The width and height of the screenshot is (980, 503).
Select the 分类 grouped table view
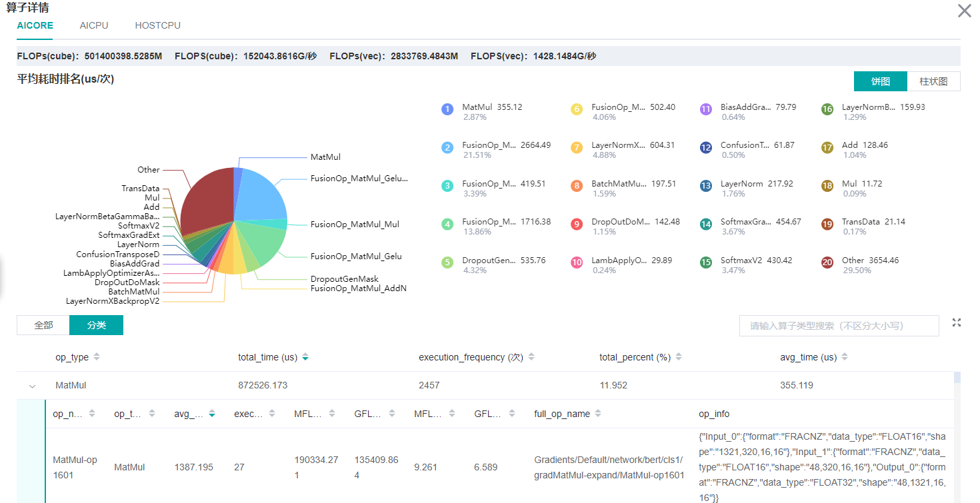(x=97, y=325)
